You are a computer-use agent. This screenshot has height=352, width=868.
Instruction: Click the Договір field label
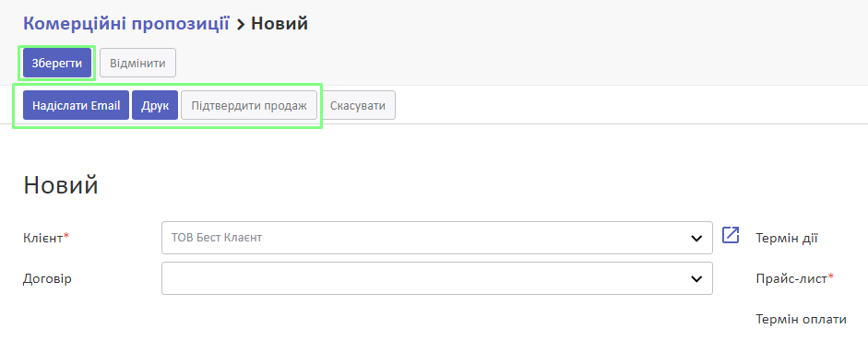pos(48,278)
